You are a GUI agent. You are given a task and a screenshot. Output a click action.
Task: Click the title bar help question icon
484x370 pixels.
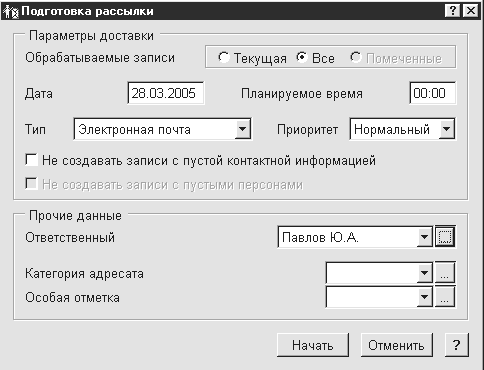(453, 11)
